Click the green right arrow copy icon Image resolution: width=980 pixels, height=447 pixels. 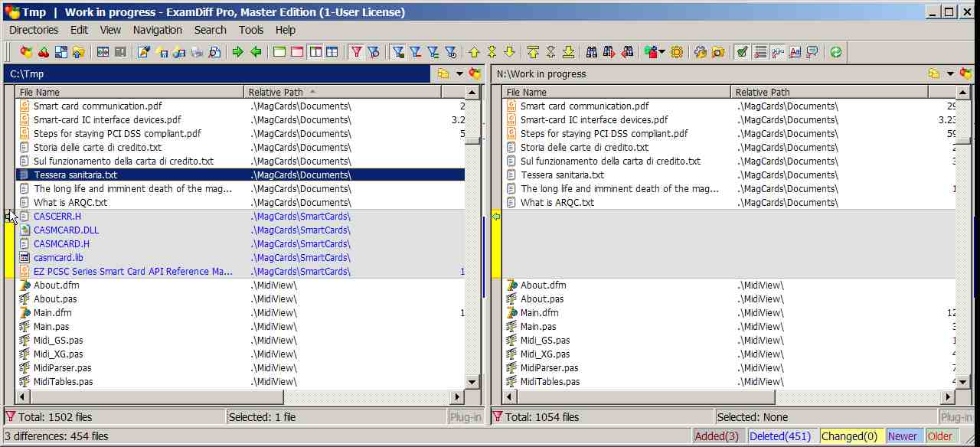[237, 52]
